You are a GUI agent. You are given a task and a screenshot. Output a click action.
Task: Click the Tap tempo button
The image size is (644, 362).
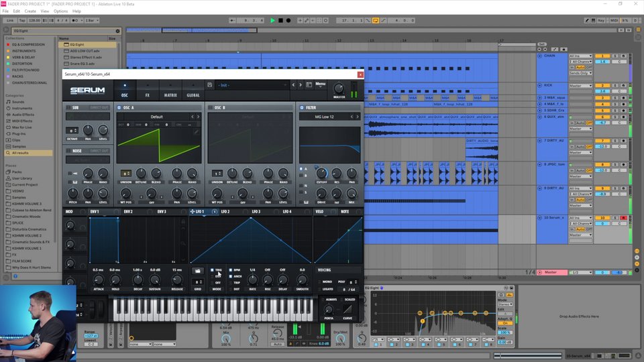(x=22, y=20)
